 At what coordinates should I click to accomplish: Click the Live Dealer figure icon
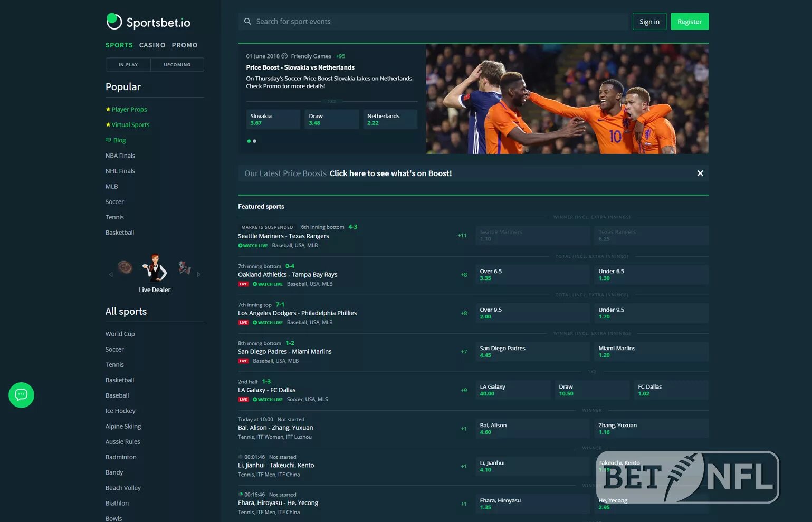[154, 268]
